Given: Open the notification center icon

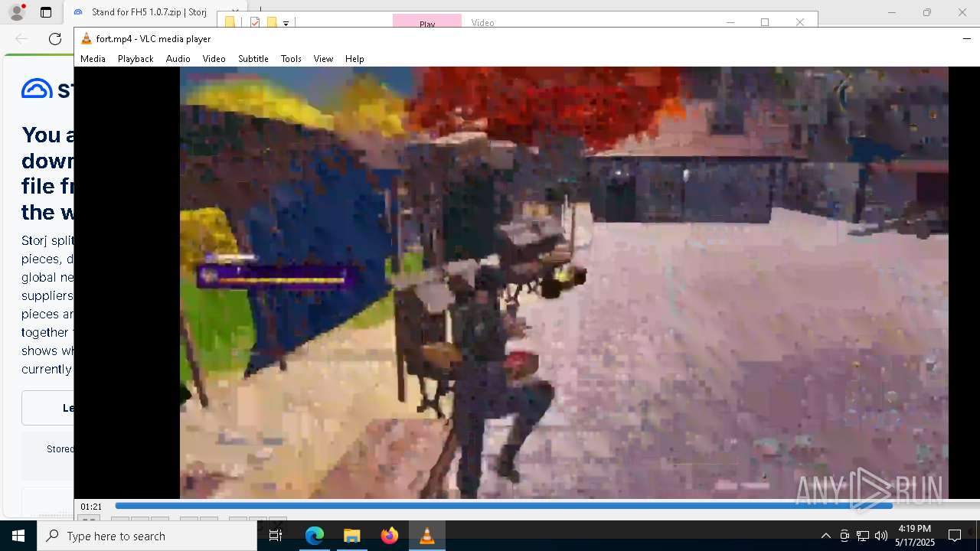Looking at the screenshot, I should tap(955, 536).
